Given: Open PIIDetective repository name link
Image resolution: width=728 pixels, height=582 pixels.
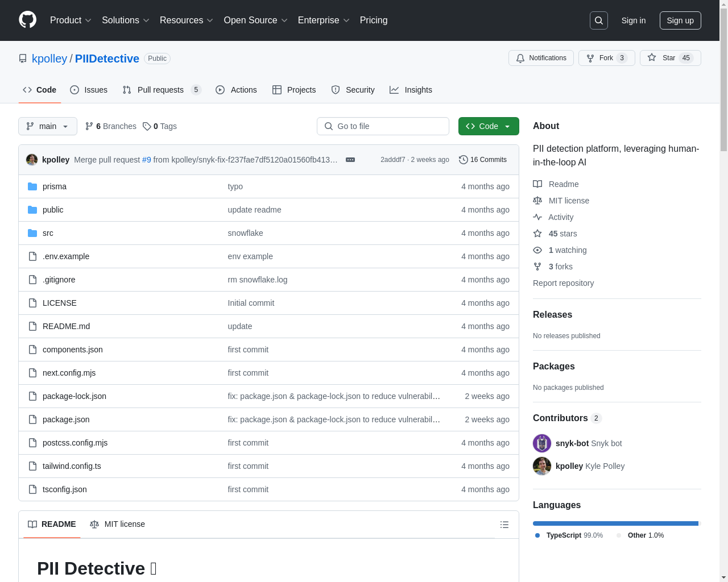Looking at the screenshot, I should 107,59.
